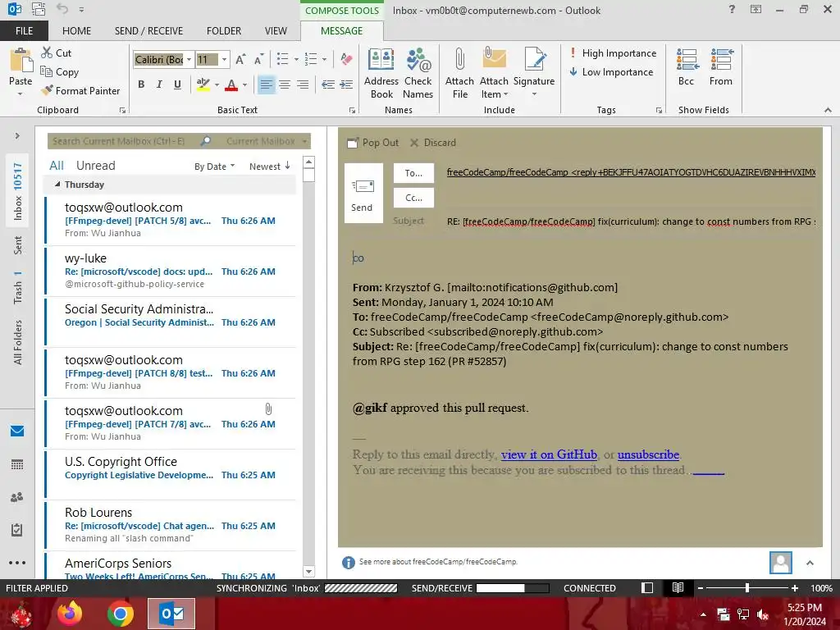Filter message list to Unread
840x630 pixels.
tap(95, 166)
